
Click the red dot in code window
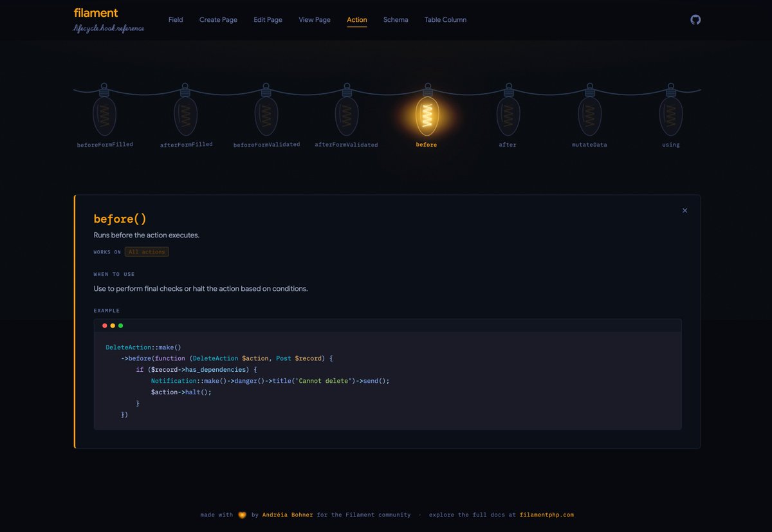click(x=105, y=326)
